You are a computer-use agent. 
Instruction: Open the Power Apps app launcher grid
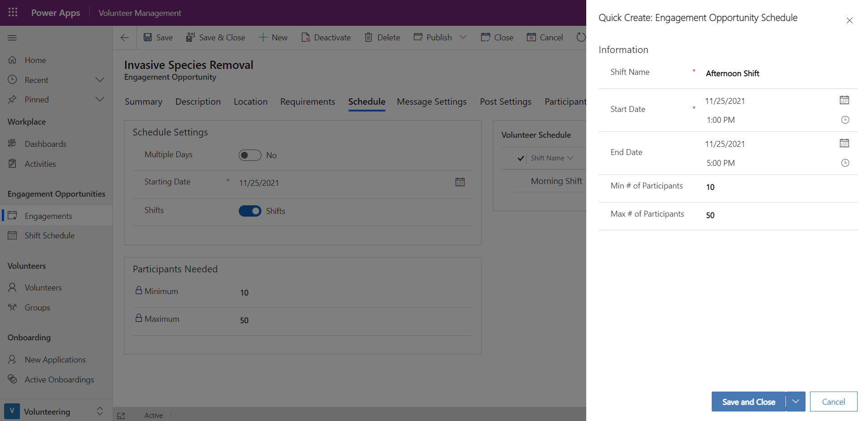(13, 13)
